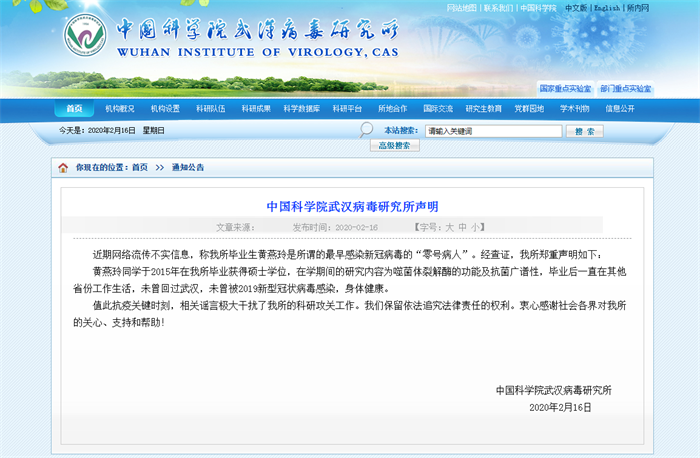Screen dimensions: 700x458
Task: Open the 信息公开 menu item
Action: [620, 108]
